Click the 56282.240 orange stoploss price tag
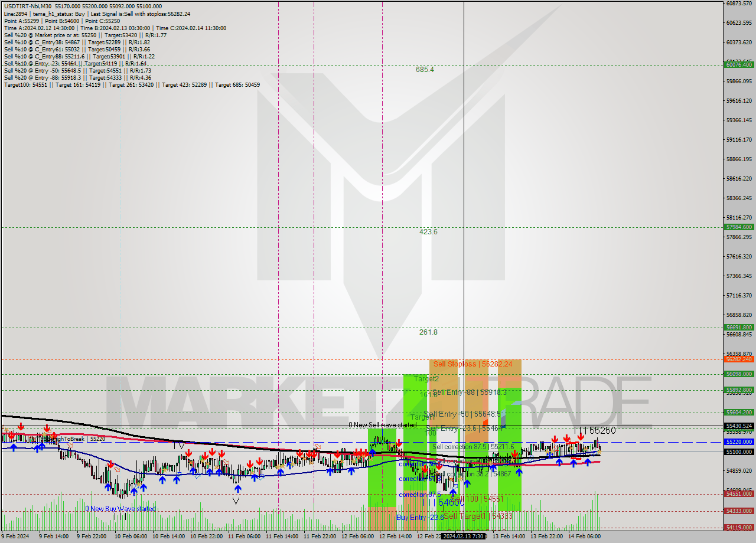Screen dimensions: 756x543 tap(739, 359)
